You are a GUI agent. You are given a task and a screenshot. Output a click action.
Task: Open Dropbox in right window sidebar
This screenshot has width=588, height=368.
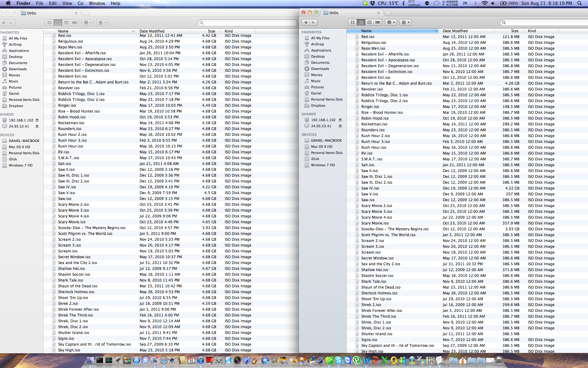318,105
